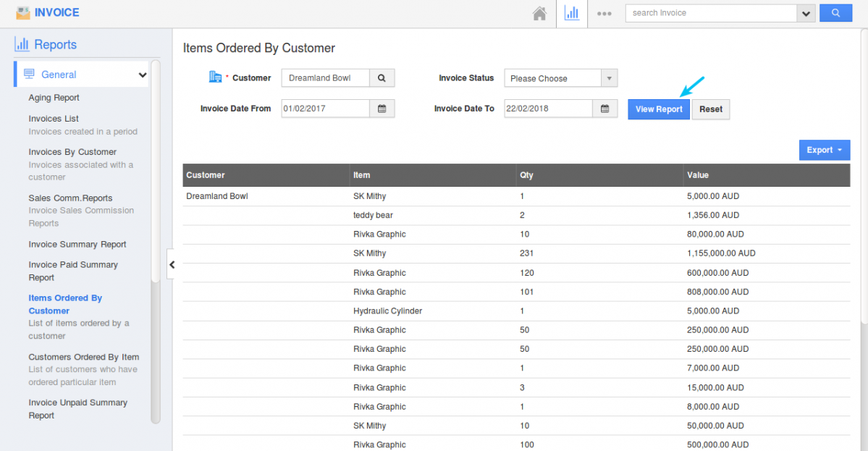Open the more options ellipsis icon
The image size is (868, 451).
604,13
